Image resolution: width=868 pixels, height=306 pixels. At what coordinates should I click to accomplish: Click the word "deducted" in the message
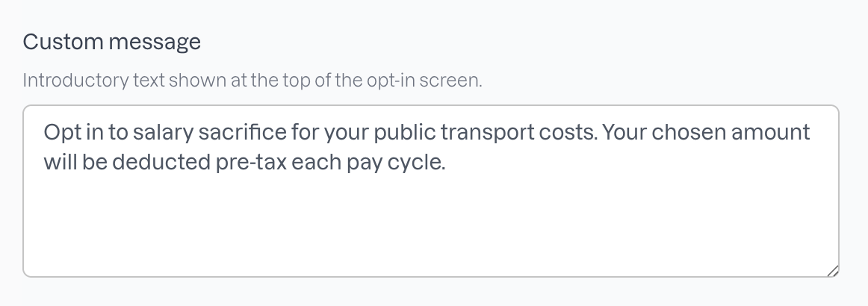161,162
